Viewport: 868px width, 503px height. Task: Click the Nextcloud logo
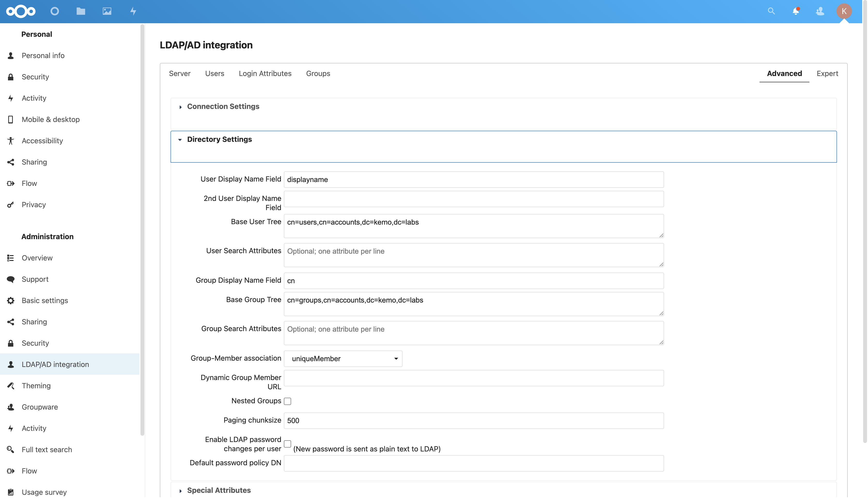21,11
